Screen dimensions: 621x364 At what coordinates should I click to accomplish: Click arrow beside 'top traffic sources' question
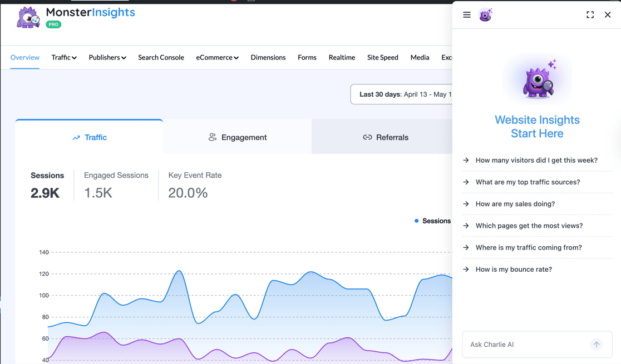tap(466, 182)
